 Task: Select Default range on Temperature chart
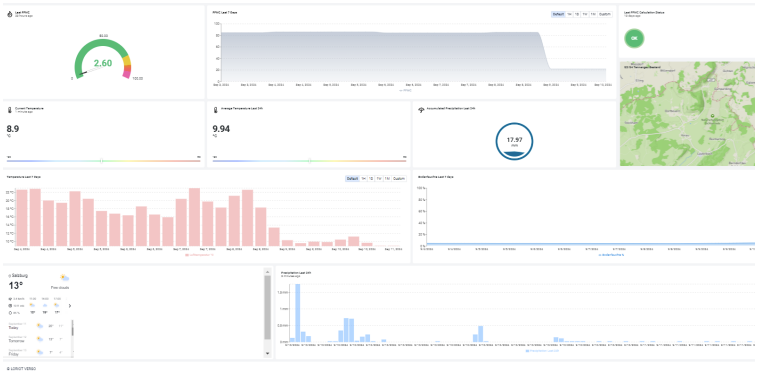tap(352, 178)
